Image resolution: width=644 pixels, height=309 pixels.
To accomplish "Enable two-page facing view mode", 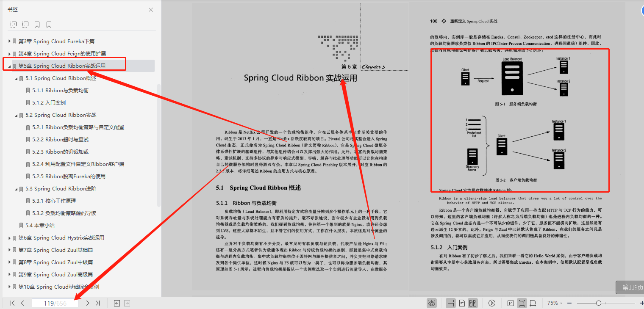I will [473, 303].
